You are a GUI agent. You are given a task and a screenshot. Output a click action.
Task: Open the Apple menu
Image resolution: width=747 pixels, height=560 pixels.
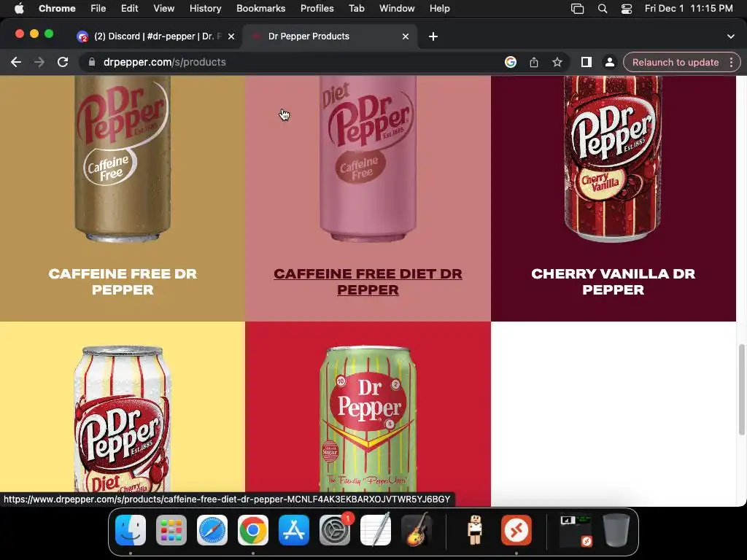(x=19, y=8)
